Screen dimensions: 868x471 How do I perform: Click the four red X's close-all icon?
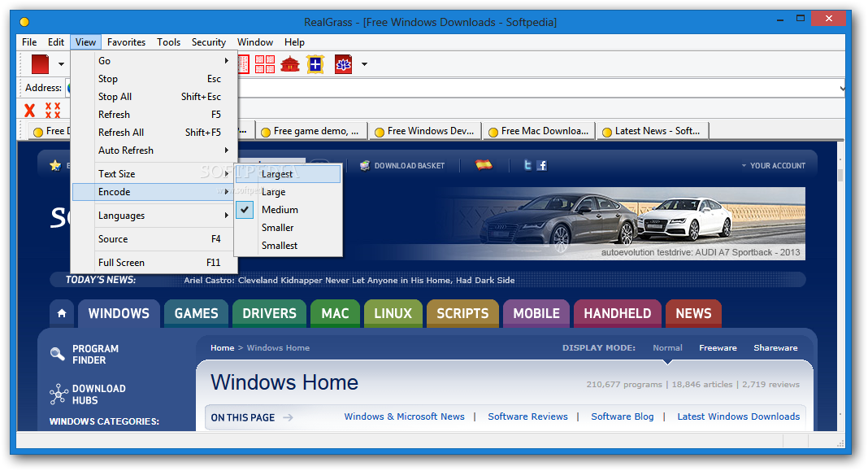click(53, 110)
